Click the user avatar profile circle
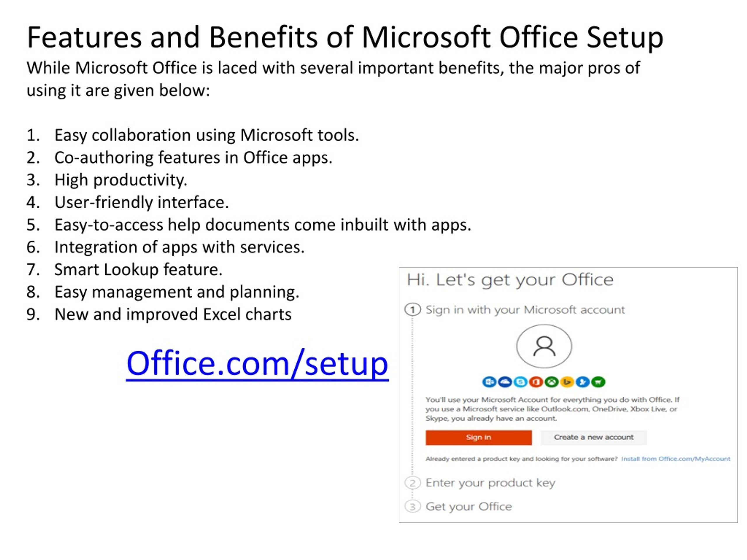Image resolution: width=747 pixels, height=560 pixels. (x=544, y=346)
